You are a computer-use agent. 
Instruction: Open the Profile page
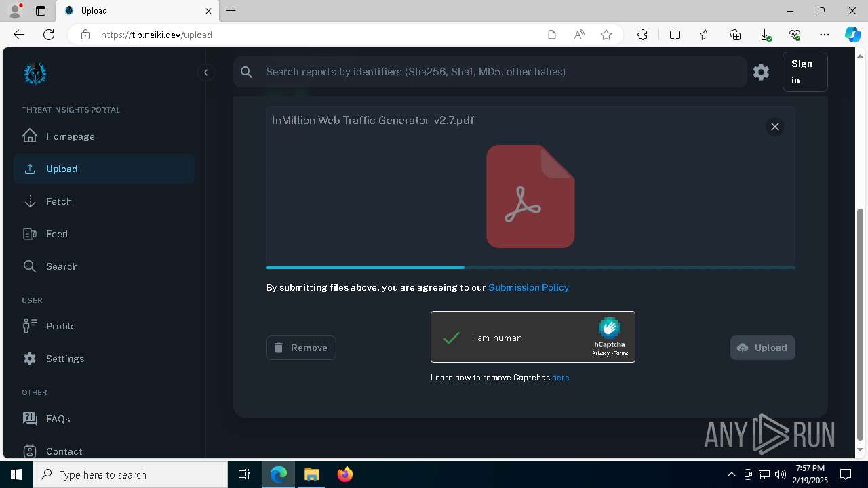(x=104, y=326)
